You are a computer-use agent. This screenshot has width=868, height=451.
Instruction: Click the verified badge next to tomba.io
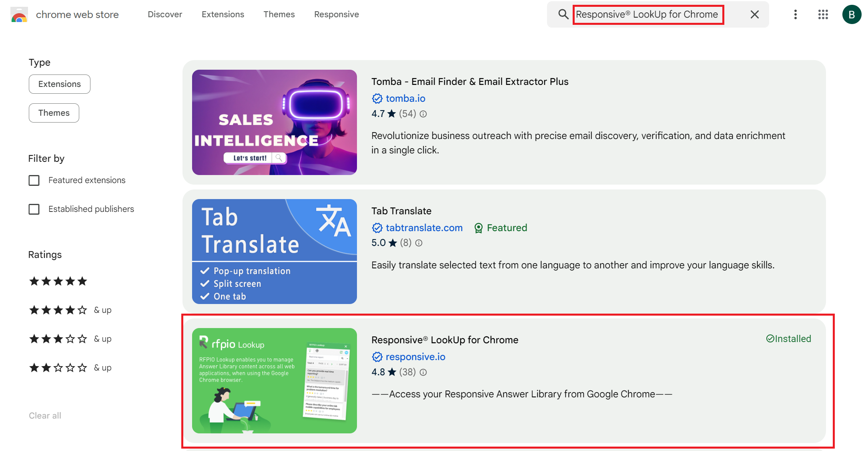coord(377,99)
